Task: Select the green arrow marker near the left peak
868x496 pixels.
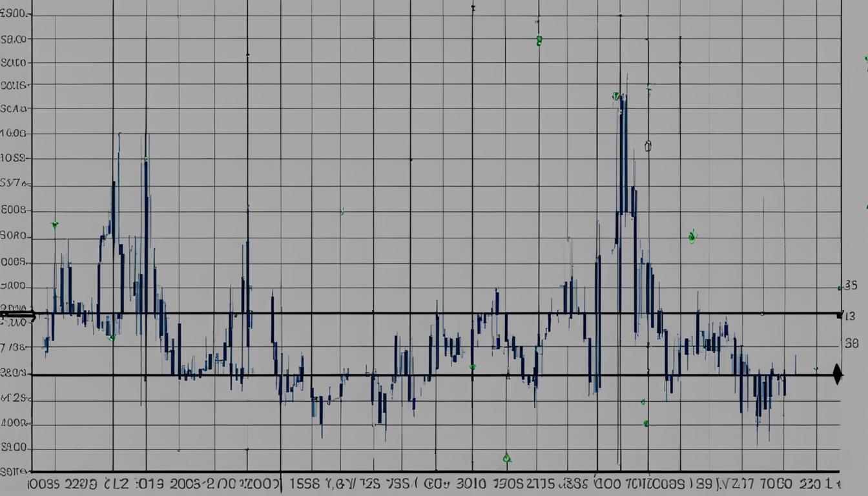Action: pyautogui.click(x=55, y=225)
